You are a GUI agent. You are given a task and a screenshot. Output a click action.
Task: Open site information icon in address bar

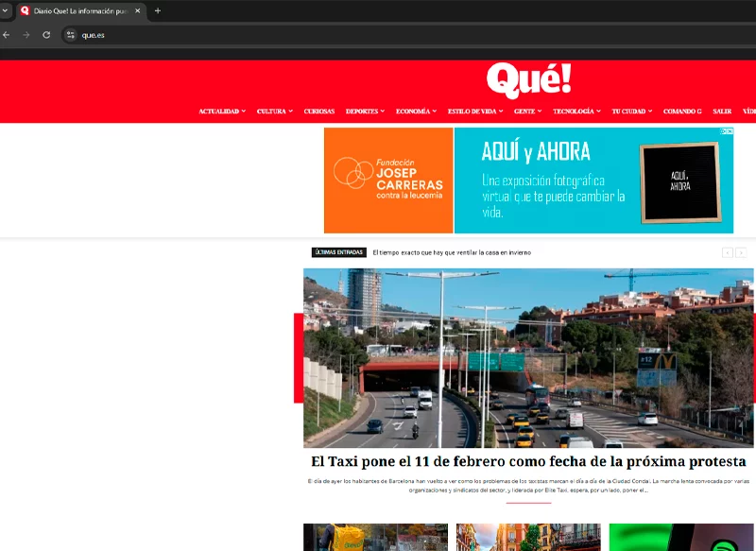[x=69, y=35]
